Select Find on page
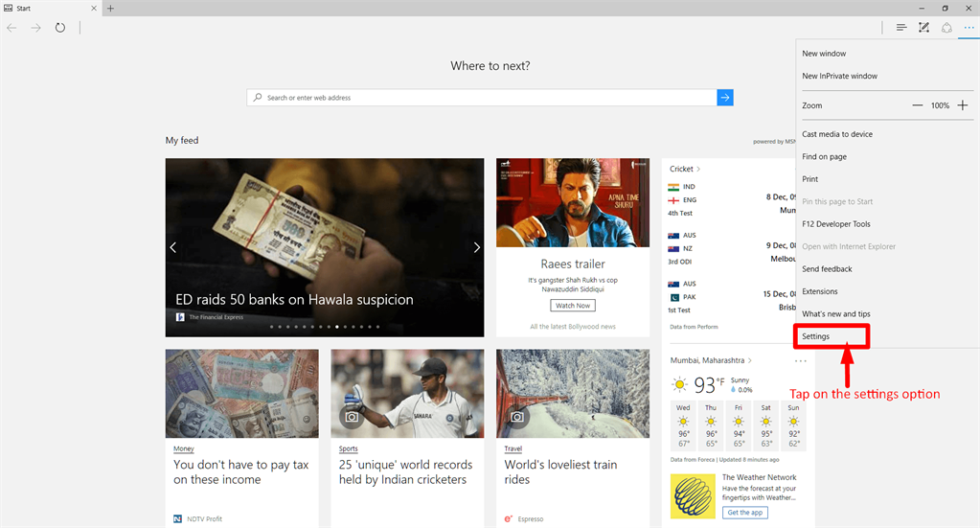The height and width of the screenshot is (528, 980). [825, 157]
